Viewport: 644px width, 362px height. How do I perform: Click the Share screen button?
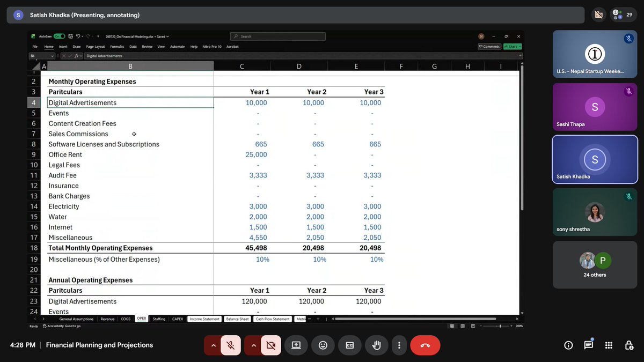[x=296, y=345]
